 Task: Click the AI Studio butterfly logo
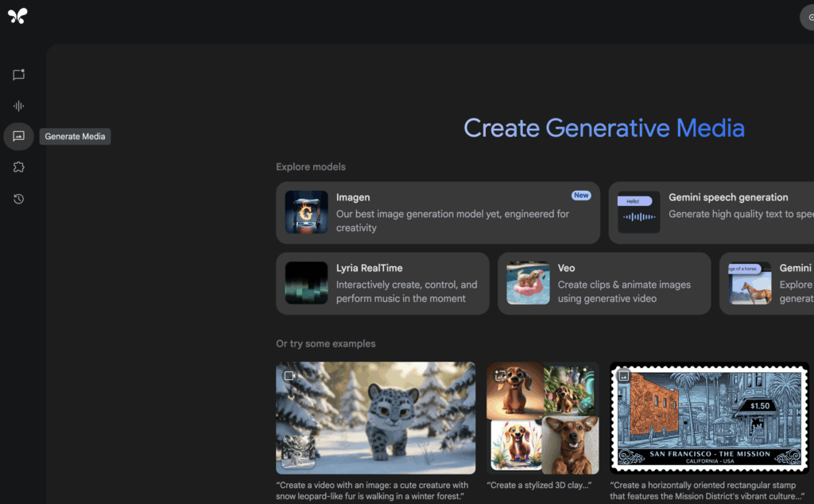17,16
